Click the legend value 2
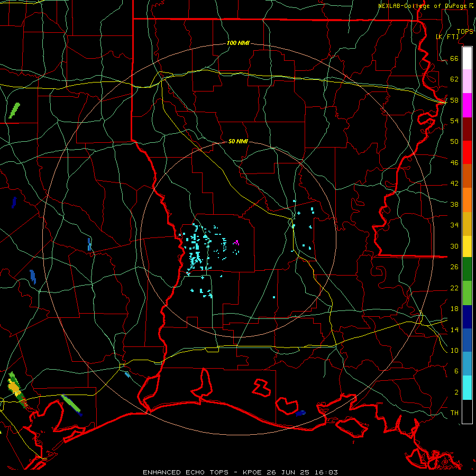 point(456,392)
